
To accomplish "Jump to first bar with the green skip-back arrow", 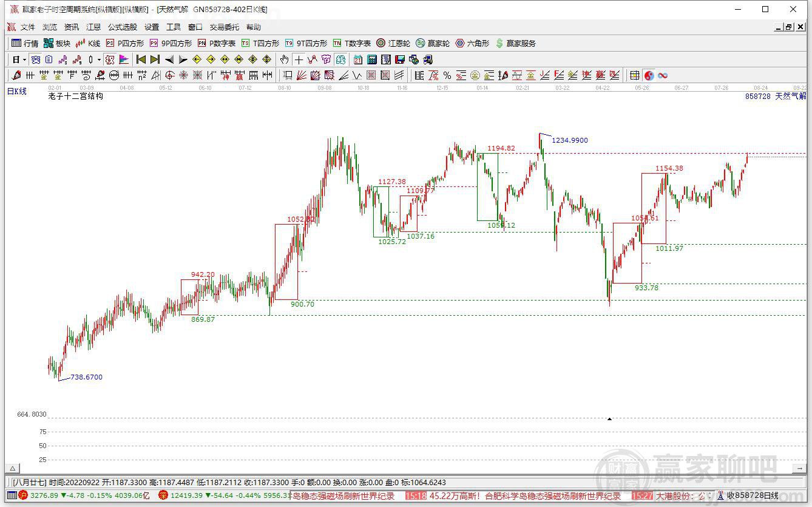I will 141,60.
